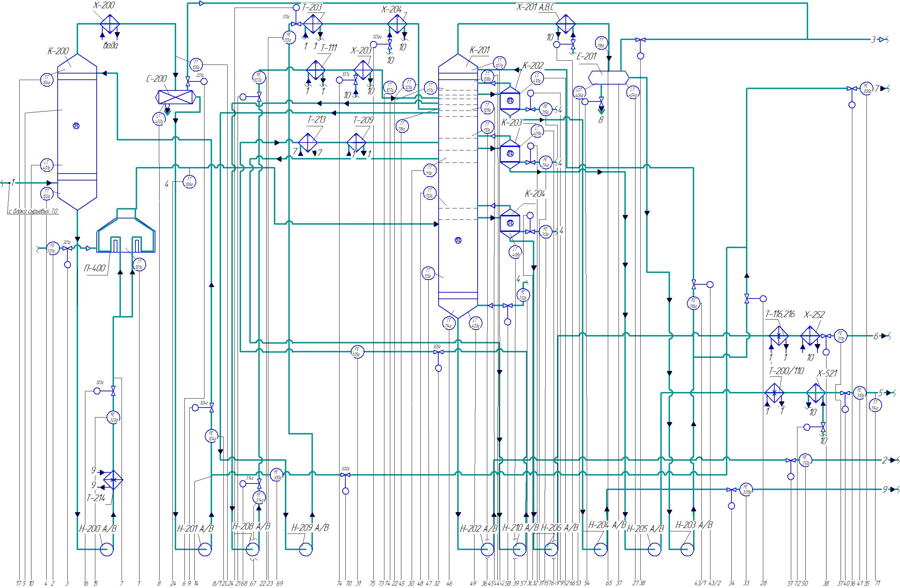Viewport: 900px width, 588px height.
Task: Select the FE 316a flow element bubble
Action: tap(693, 303)
